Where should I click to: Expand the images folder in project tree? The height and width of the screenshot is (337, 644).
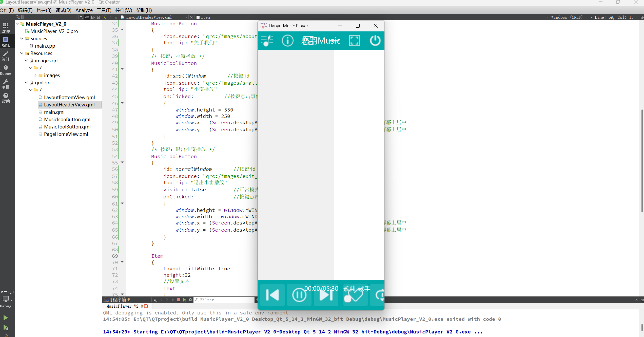coord(35,75)
